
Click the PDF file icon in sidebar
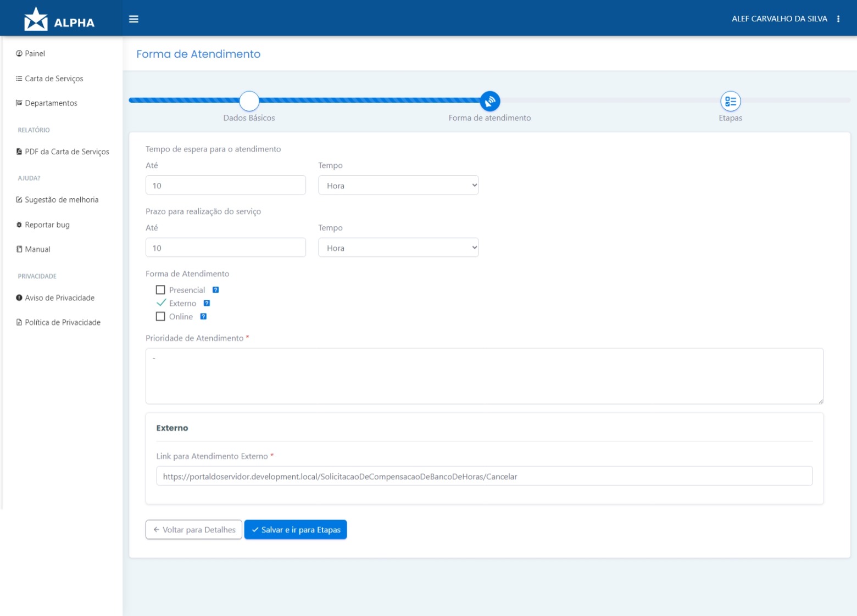(x=19, y=152)
